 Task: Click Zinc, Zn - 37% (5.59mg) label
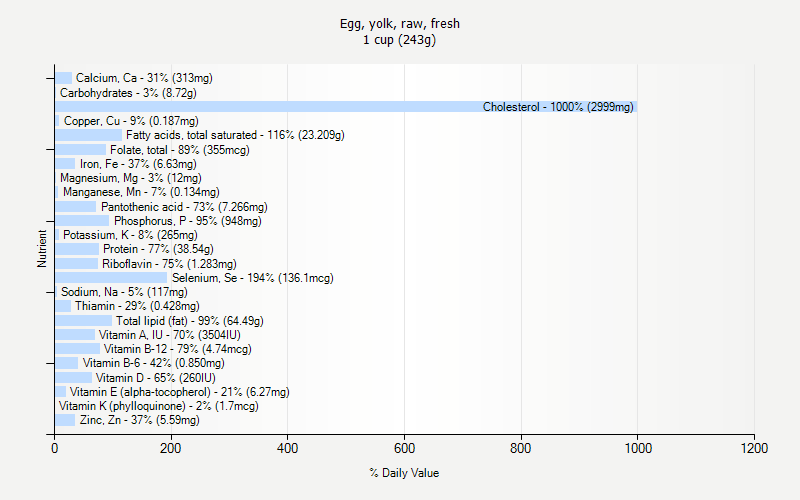click(140, 420)
